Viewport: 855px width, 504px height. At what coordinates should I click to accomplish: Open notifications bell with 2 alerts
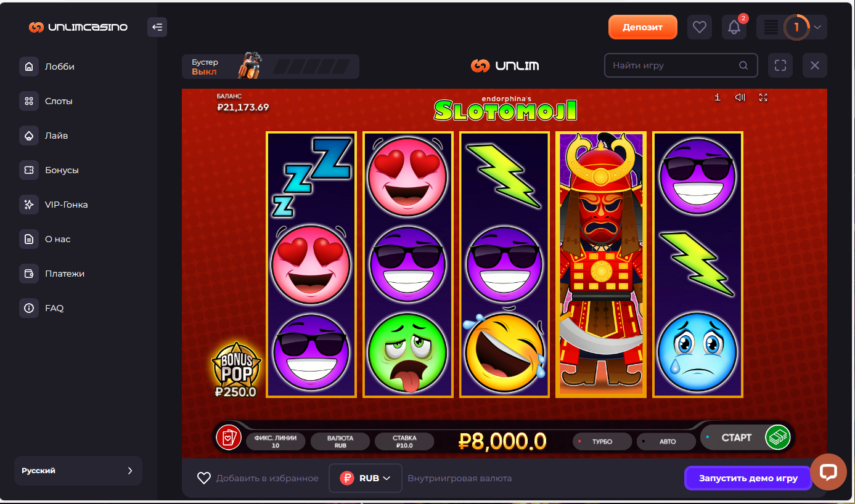[x=734, y=27]
